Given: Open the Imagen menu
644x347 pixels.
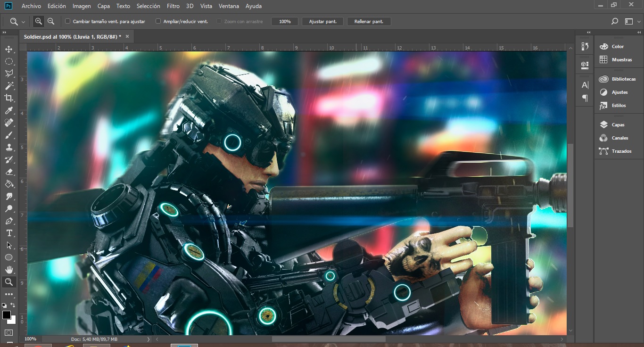Looking at the screenshot, I should coord(82,6).
